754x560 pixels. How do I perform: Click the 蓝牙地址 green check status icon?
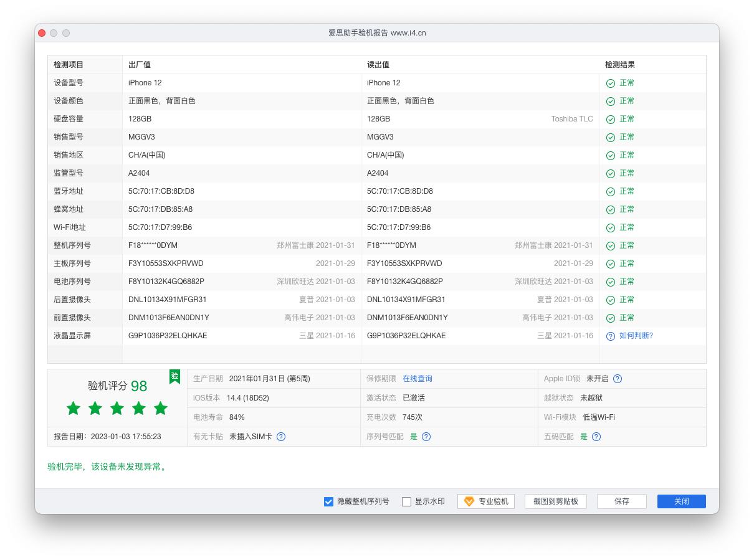point(611,191)
